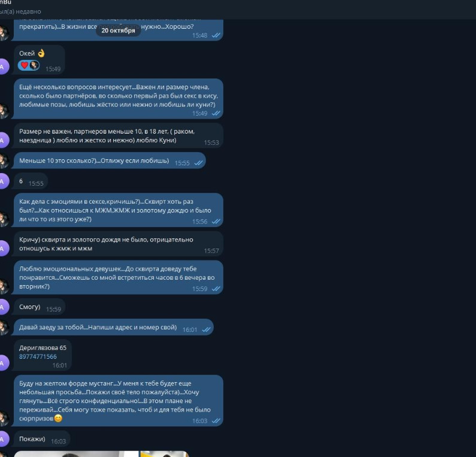Click the smiley emoji in the 16:03 message
The image size is (476, 457).
click(58, 419)
